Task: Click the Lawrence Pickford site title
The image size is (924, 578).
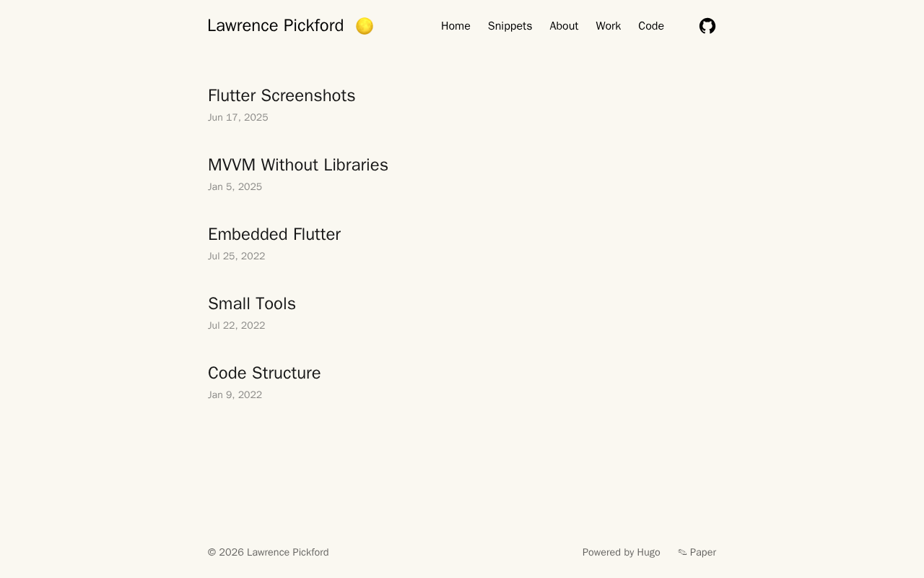Action: coord(276,26)
